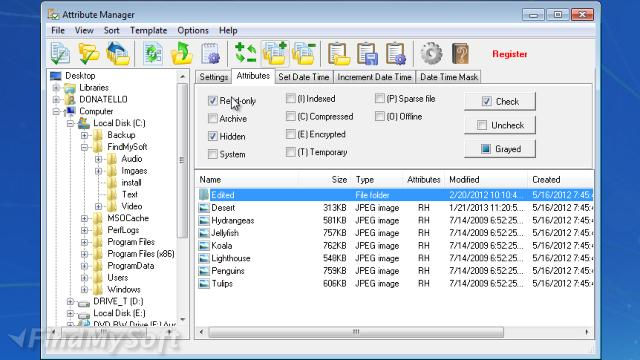Expand the Video folder node

click(x=98, y=207)
